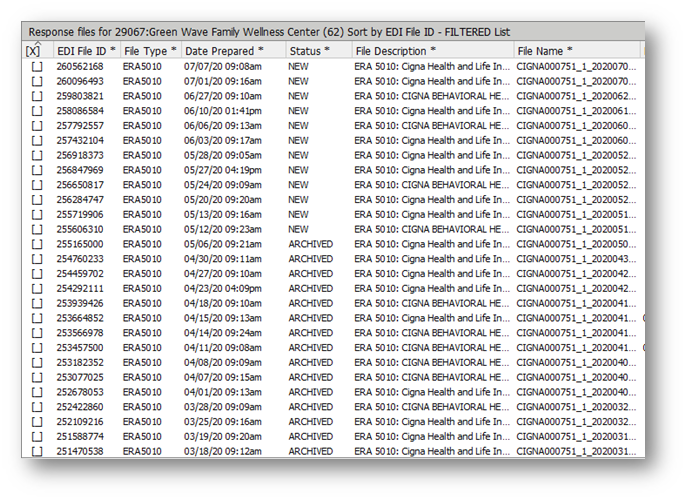
Task: Open file description on the 258086584 row
Action: click(x=430, y=111)
